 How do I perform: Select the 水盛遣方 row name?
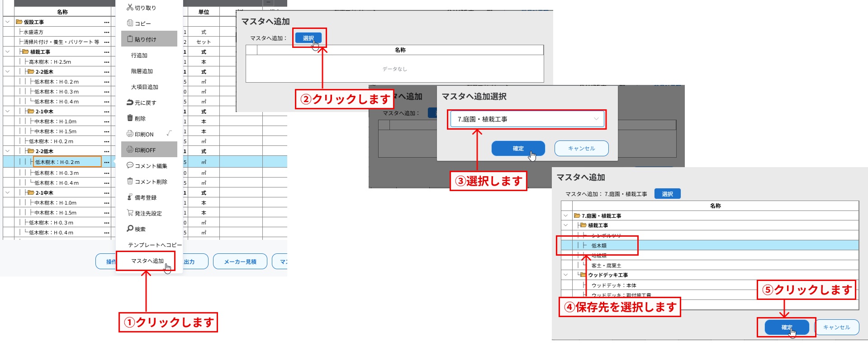(x=33, y=32)
